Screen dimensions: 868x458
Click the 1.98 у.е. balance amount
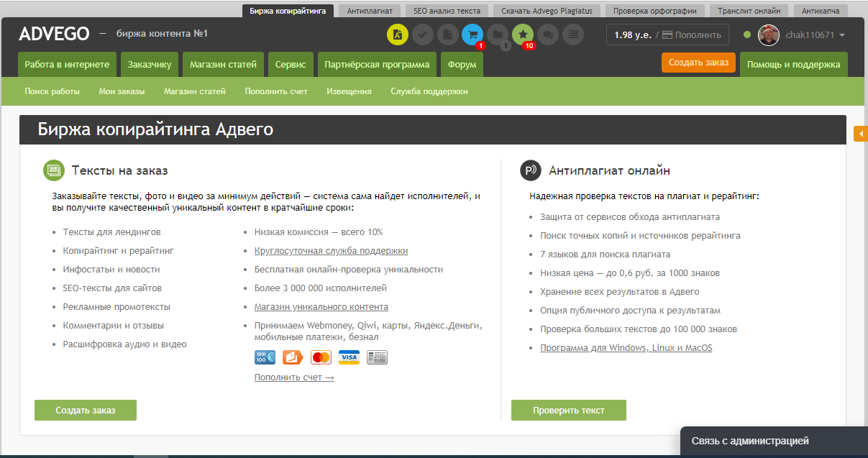(633, 35)
